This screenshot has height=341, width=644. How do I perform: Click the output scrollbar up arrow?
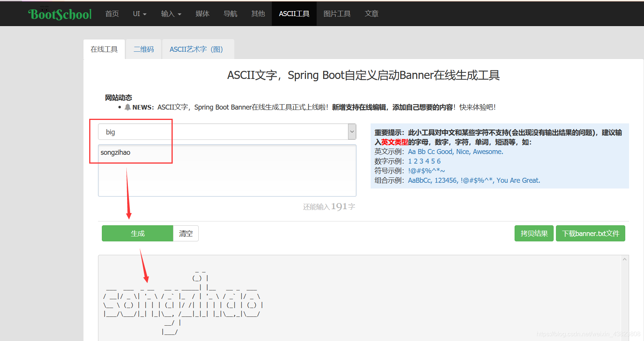coord(624,259)
